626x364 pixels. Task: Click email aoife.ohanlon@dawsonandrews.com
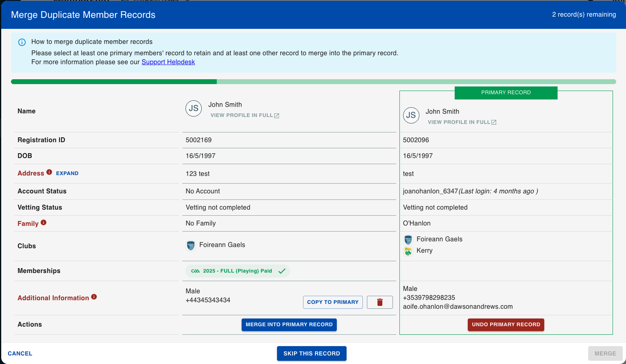(458, 307)
